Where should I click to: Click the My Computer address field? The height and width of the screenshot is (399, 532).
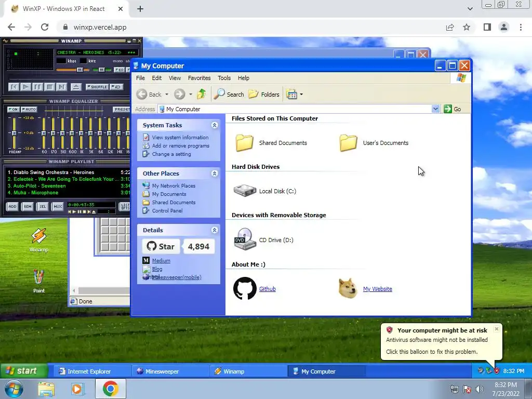295,109
